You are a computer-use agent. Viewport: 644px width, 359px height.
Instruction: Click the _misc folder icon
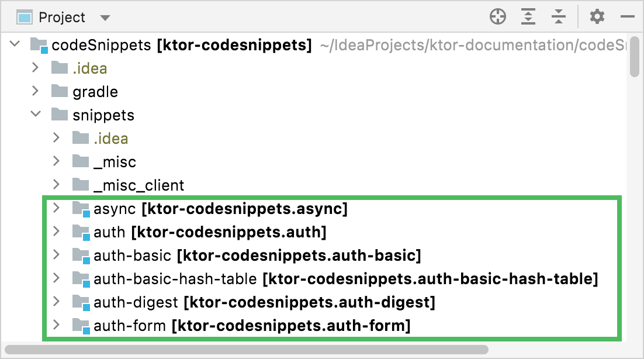[81, 161]
